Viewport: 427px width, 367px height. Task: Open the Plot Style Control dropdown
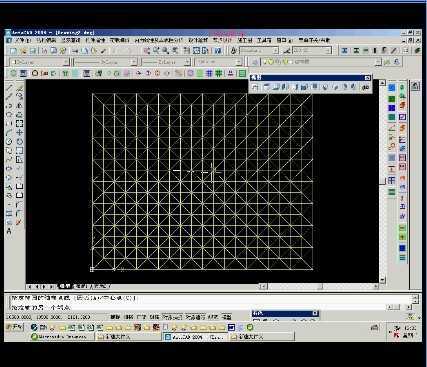click(x=218, y=62)
